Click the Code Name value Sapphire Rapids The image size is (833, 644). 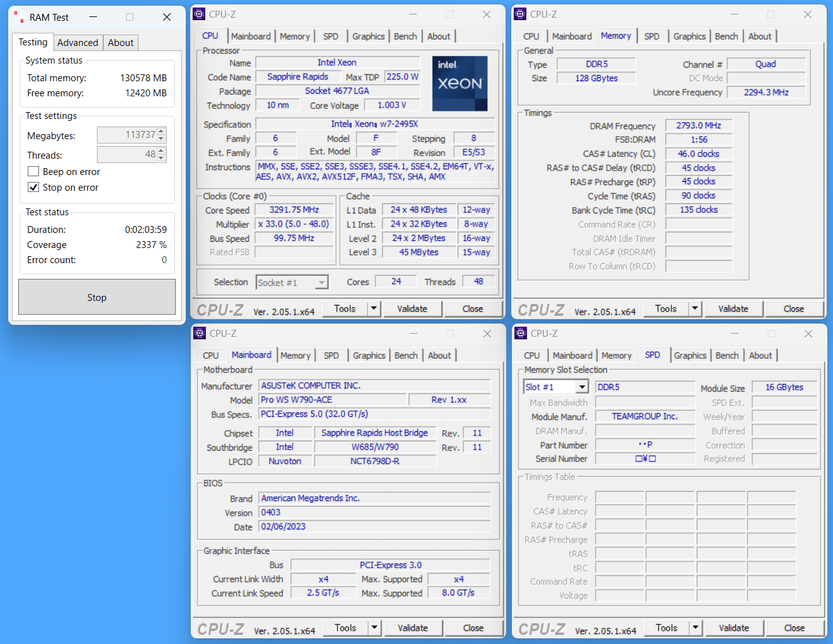pyautogui.click(x=298, y=77)
